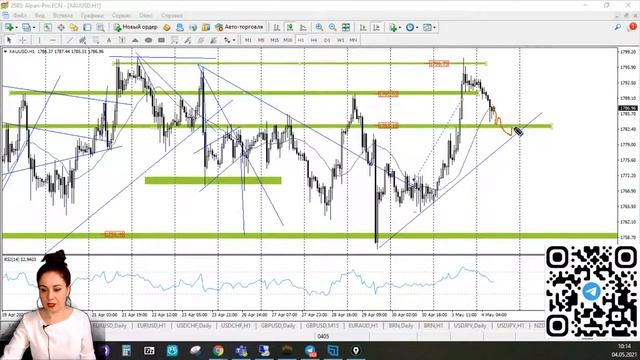
Task: Tile chart windows icon
Action: (346, 27)
